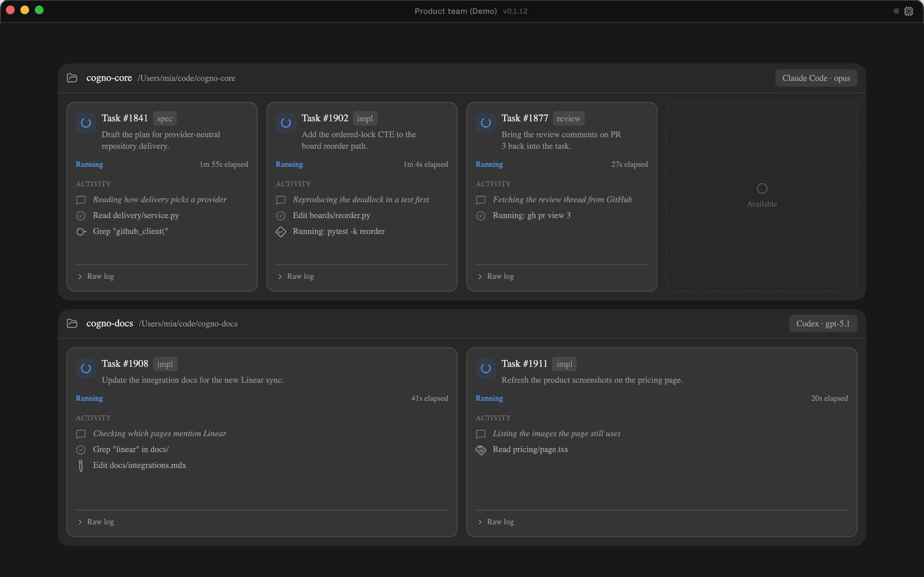The height and width of the screenshot is (577, 924).
Task: Click the Running status on Task #1911
Action: coord(489,398)
